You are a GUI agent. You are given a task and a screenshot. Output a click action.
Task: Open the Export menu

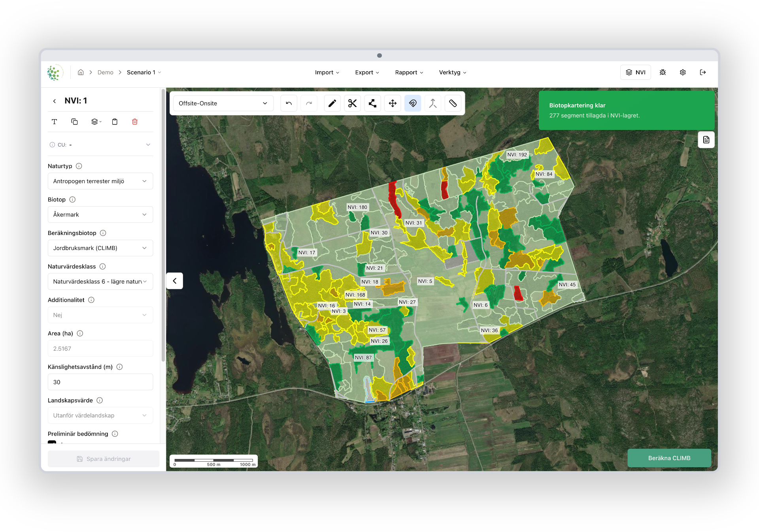click(367, 72)
